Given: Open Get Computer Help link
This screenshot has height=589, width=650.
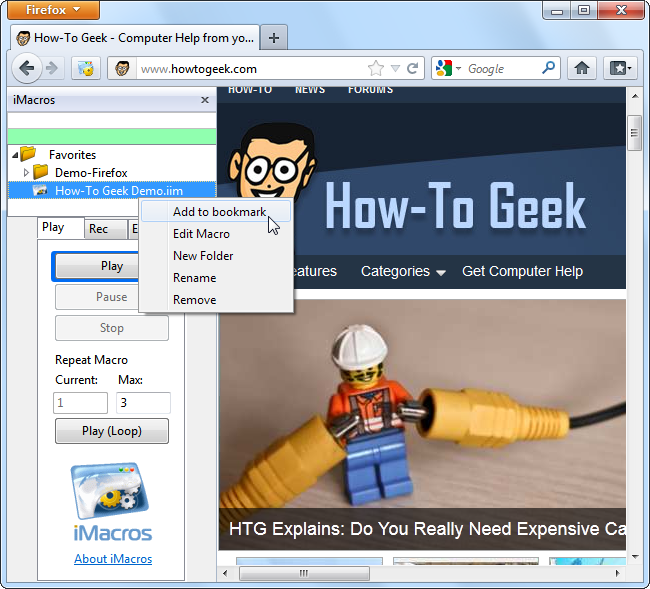Looking at the screenshot, I should pyautogui.click(x=522, y=271).
